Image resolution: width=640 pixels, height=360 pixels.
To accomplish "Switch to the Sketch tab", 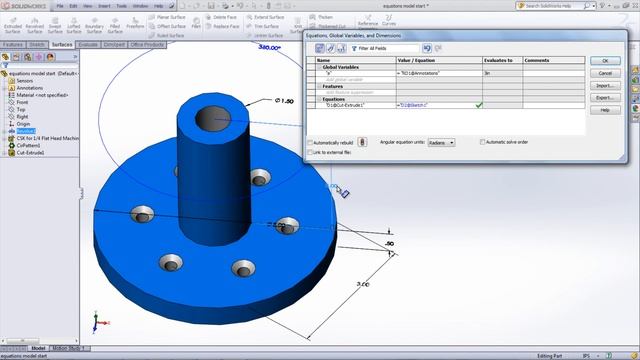I will click(x=37, y=44).
